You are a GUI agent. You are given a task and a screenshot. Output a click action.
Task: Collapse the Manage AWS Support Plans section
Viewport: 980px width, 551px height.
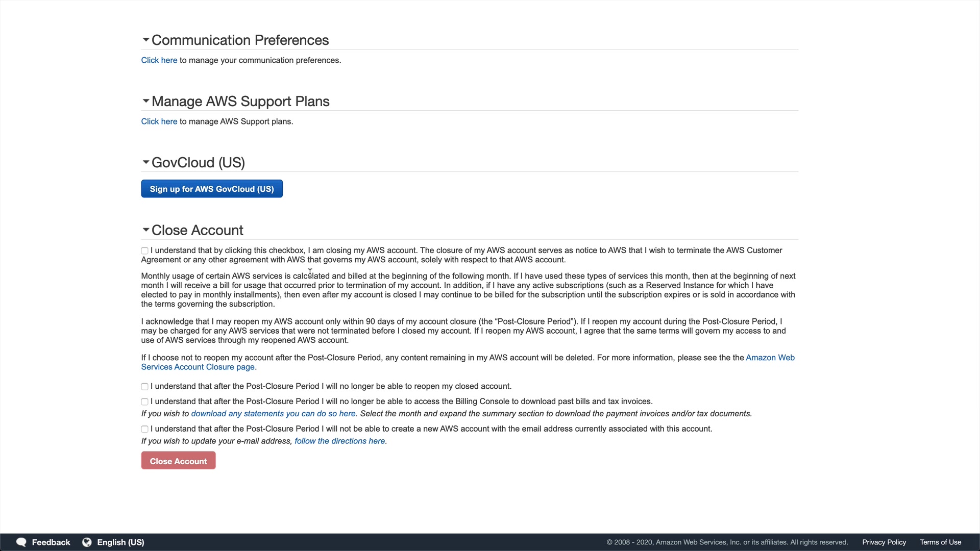pyautogui.click(x=146, y=101)
